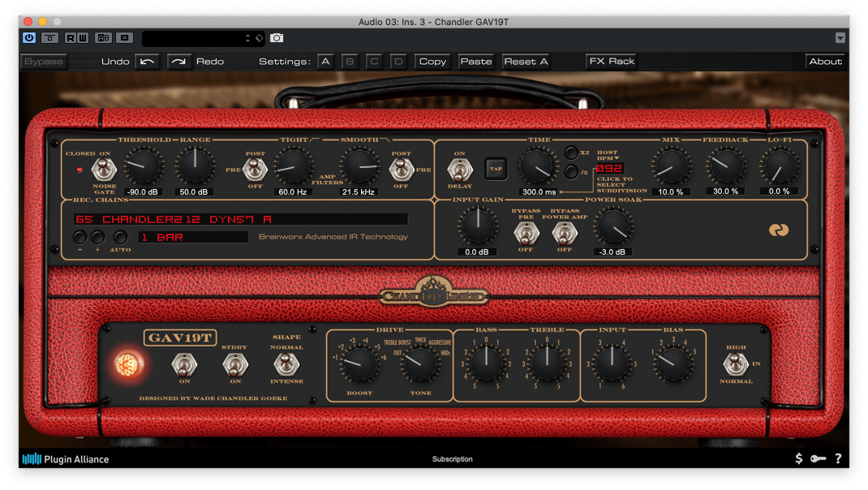Click the TAP tempo button
Viewport: 868px width, 490px height.
click(496, 169)
